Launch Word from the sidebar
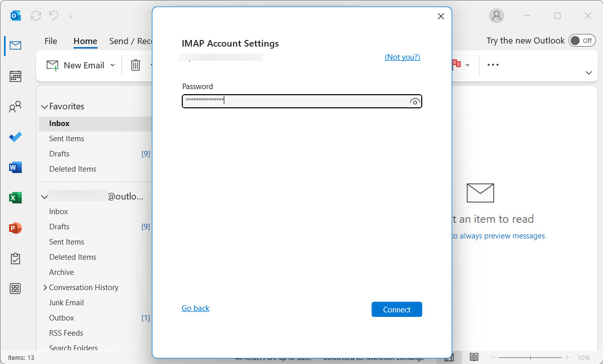This screenshot has height=364, width=603. click(15, 167)
